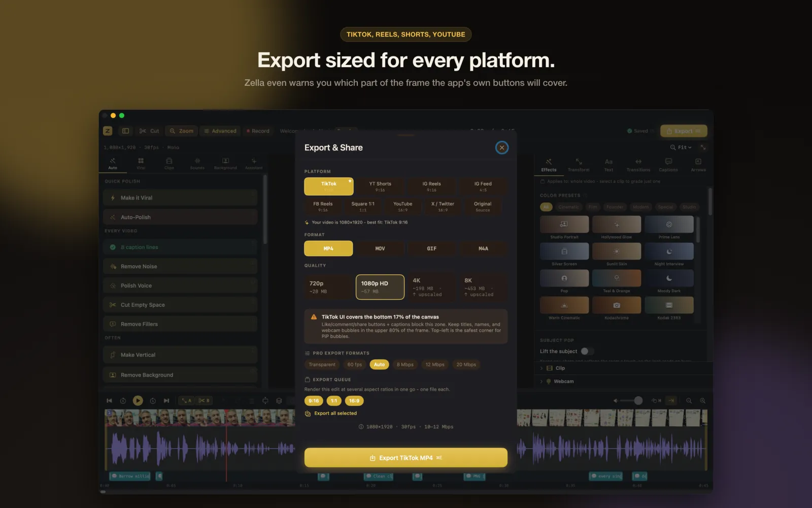Enable the Transparent export option
Image resolution: width=812 pixels, height=508 pixels.
pyautogui.click(x=322, y=365)
